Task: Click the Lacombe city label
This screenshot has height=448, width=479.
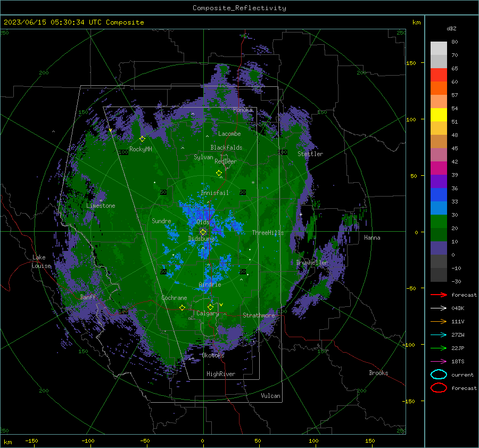Action: coord(229,134)
